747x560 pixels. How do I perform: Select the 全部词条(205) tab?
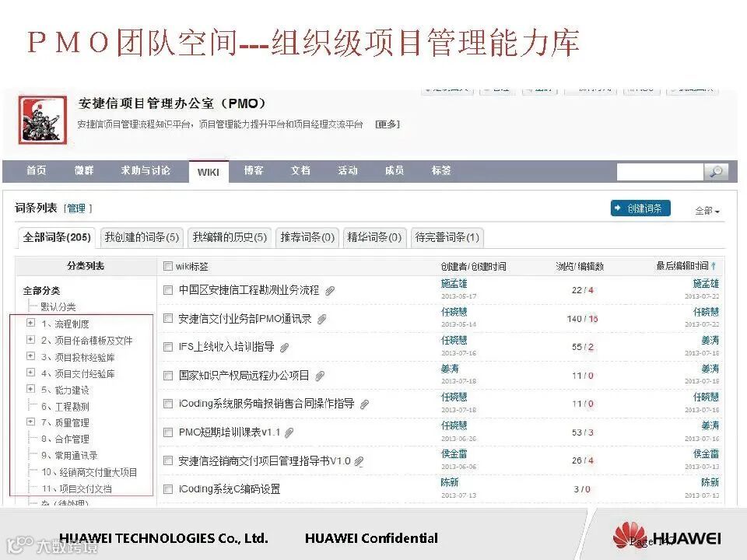[57, 237]
